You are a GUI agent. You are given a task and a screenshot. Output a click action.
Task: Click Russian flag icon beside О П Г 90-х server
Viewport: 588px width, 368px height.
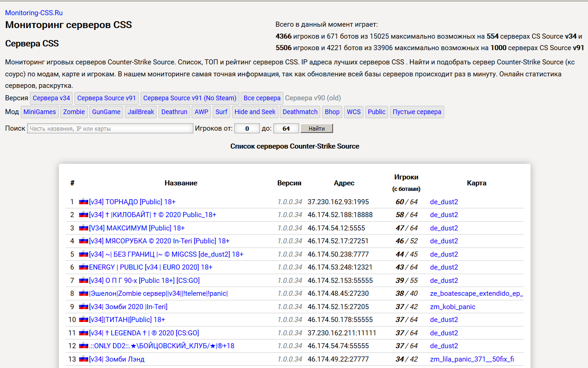coord(84,280)
